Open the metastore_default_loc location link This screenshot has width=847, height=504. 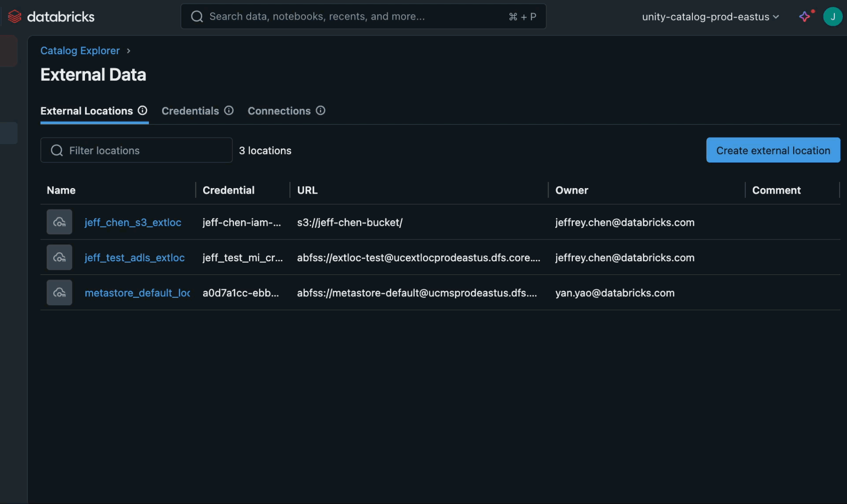tap(137, 293)
